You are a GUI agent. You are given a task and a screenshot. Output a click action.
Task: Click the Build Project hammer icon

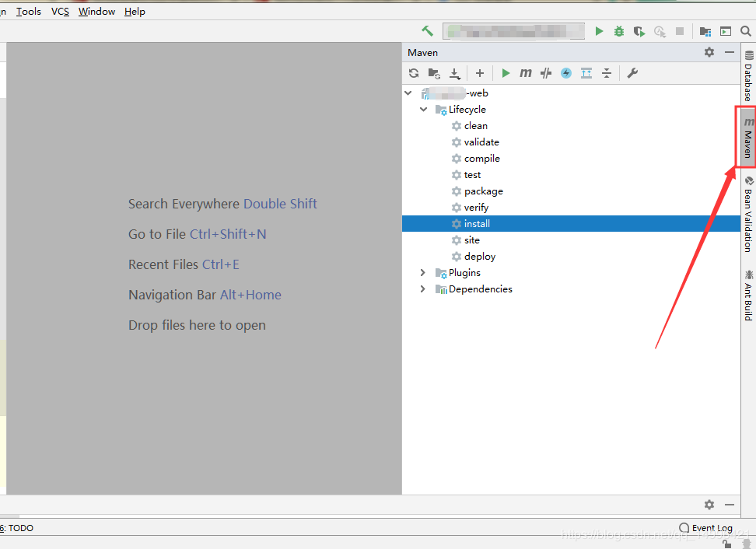tap(427, 31)
